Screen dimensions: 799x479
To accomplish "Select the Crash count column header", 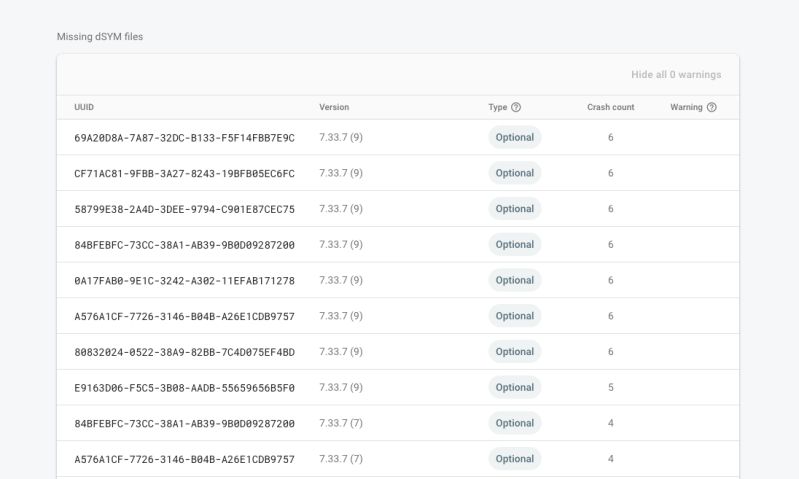I will (x=610, y=107).
